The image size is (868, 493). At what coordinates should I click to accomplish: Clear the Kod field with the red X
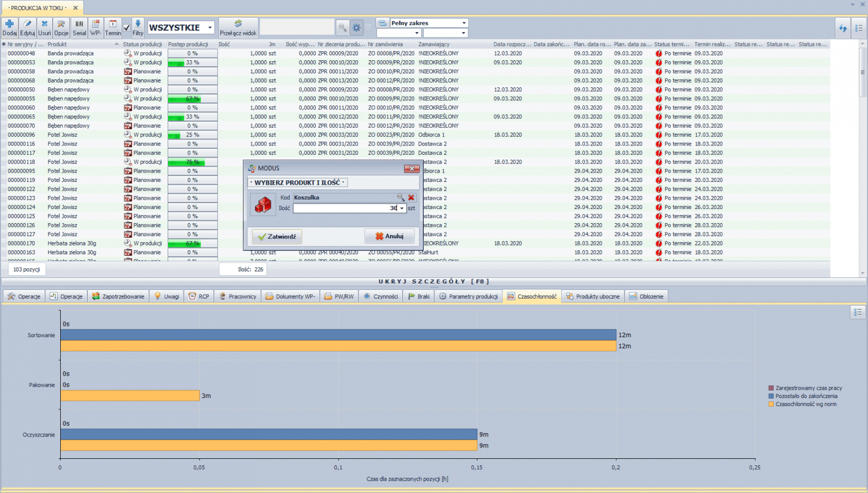[411, 198]
